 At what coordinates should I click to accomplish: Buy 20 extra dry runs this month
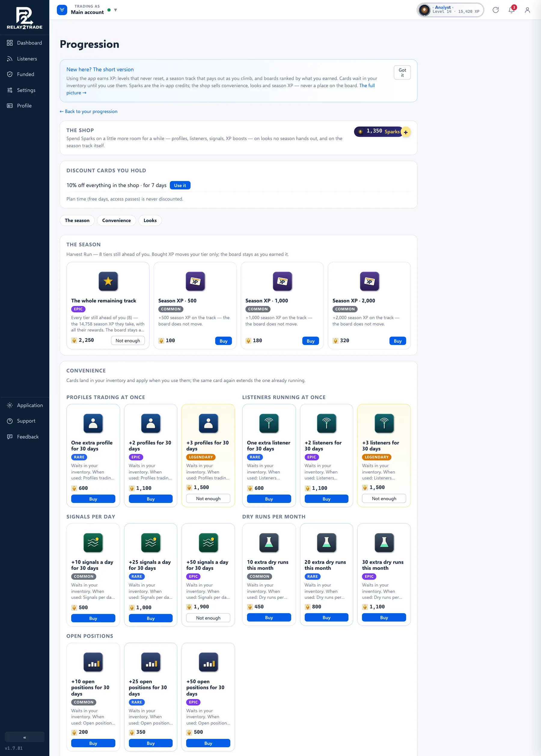[x=326, y=617]
